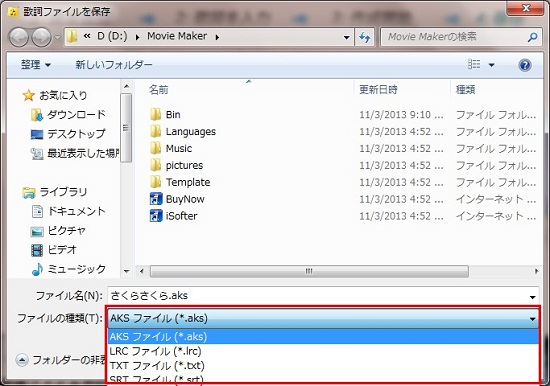Select the Languages folder icon
550x386 pixels.
coord(155,131)
